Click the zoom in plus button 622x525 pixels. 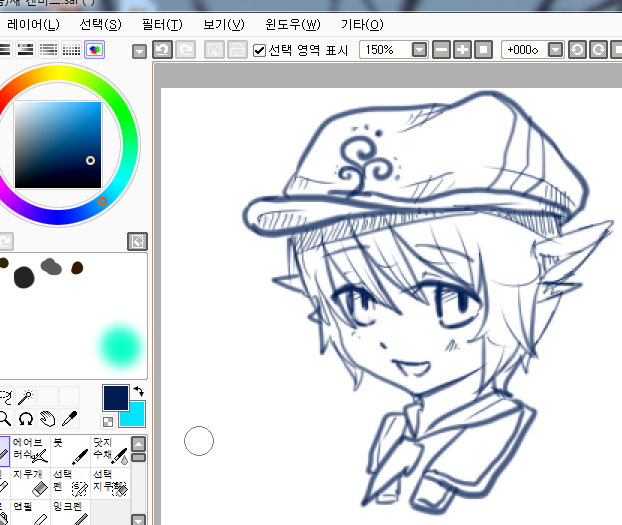point(462,49)
